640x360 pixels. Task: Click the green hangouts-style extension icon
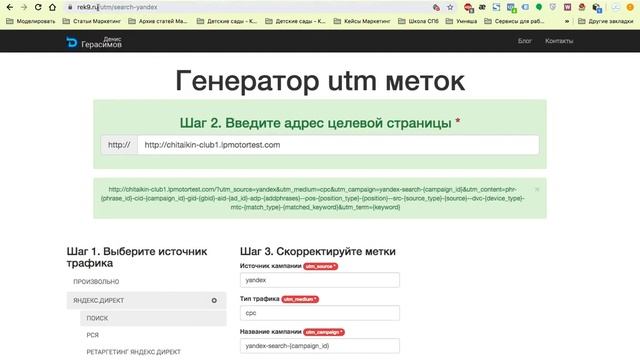click(x=539, y=7)
